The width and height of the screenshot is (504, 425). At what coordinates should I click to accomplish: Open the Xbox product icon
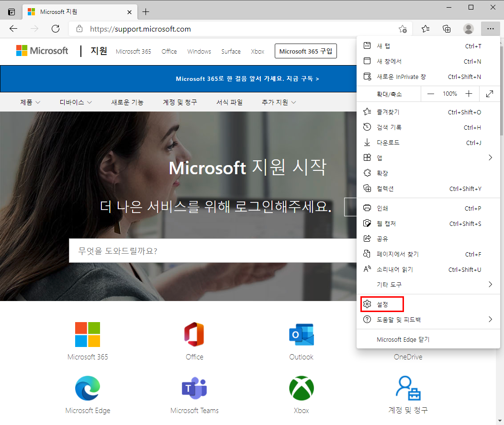click(301, 388)
